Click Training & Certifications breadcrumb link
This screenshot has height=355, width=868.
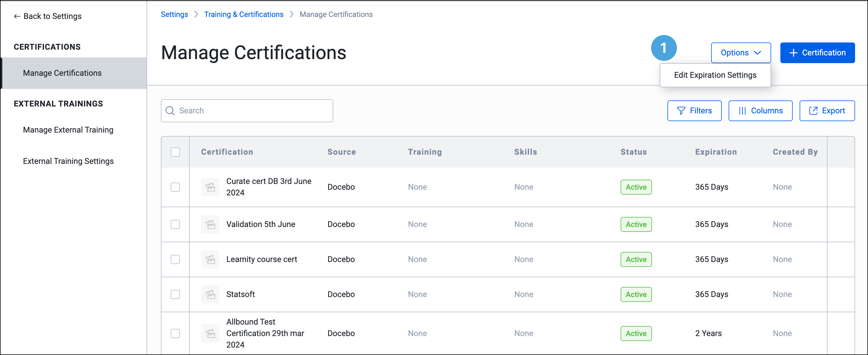tap(244, 14)
